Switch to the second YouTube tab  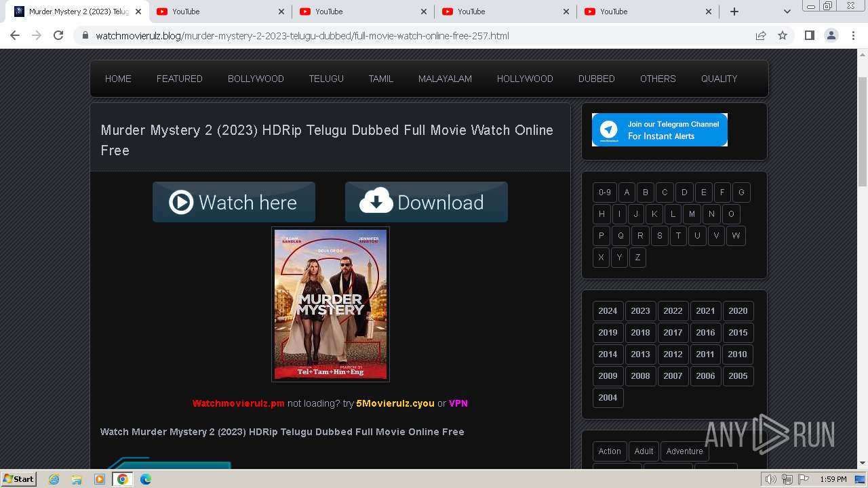363,12
